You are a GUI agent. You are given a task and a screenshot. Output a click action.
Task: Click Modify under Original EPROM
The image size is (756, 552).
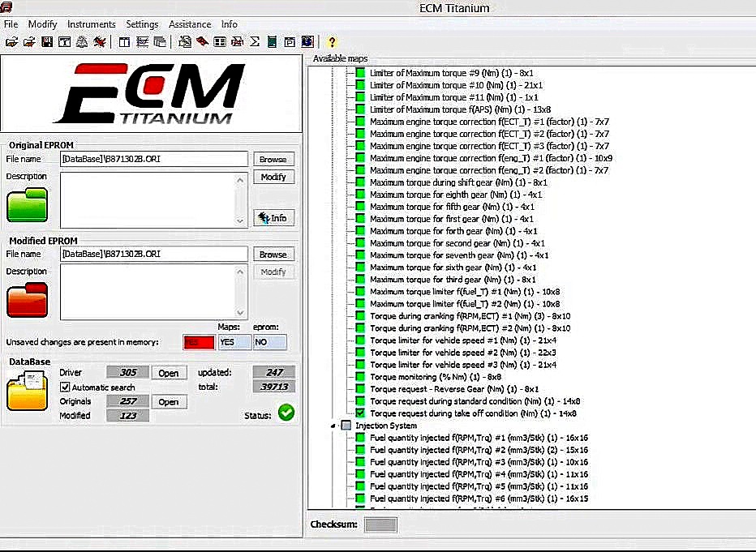[273, 177]
